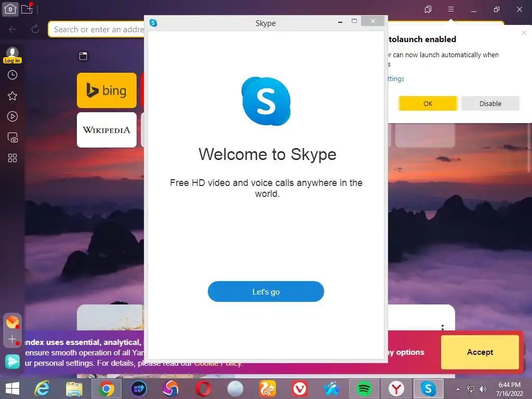Click the tab window icon above the tiles
Viewport: 532px width, 399px height.
tap(83, 56)
